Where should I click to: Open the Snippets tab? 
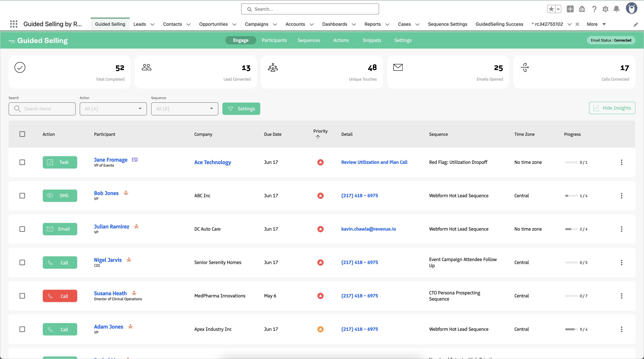372,40
